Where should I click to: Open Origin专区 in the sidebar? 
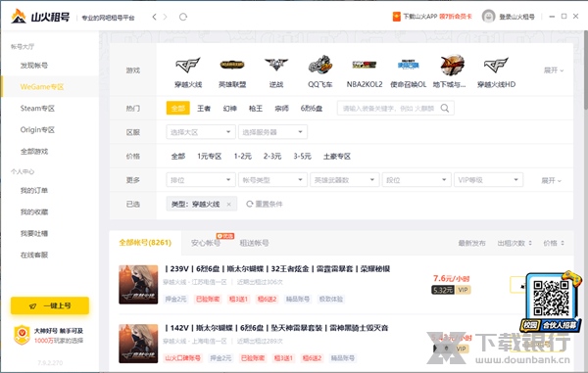pyautogui.click(x=37, y=130)
